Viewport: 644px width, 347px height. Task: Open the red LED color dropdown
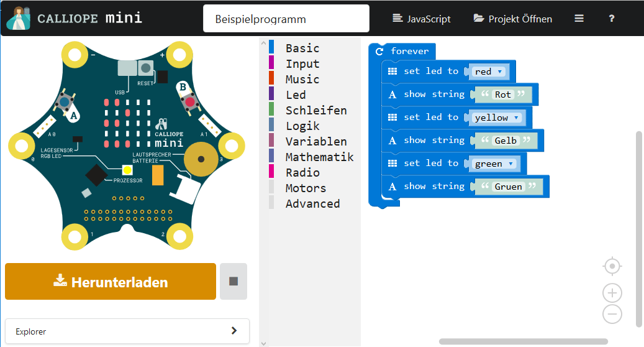click(x=488, y=72)
